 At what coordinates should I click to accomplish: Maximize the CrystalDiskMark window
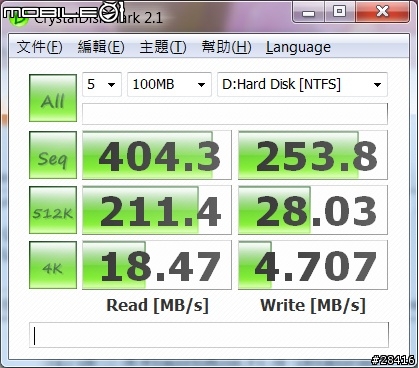(x=340, y=12)
